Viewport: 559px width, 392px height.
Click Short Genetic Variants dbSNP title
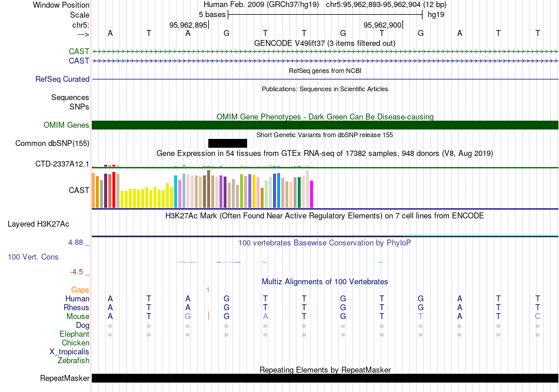325,135
